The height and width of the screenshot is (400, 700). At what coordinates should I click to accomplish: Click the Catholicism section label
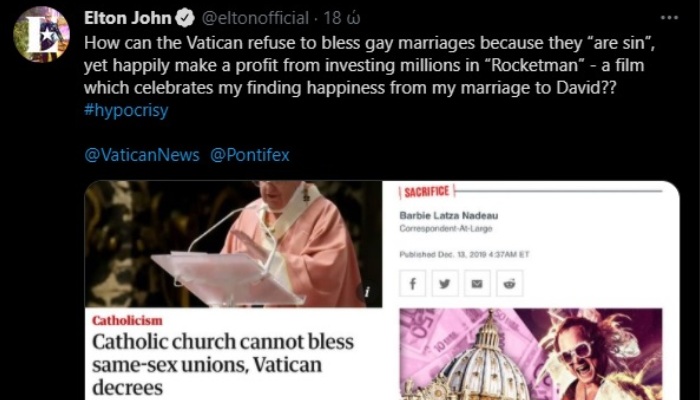pyautogui.click(x=127, y=321)
